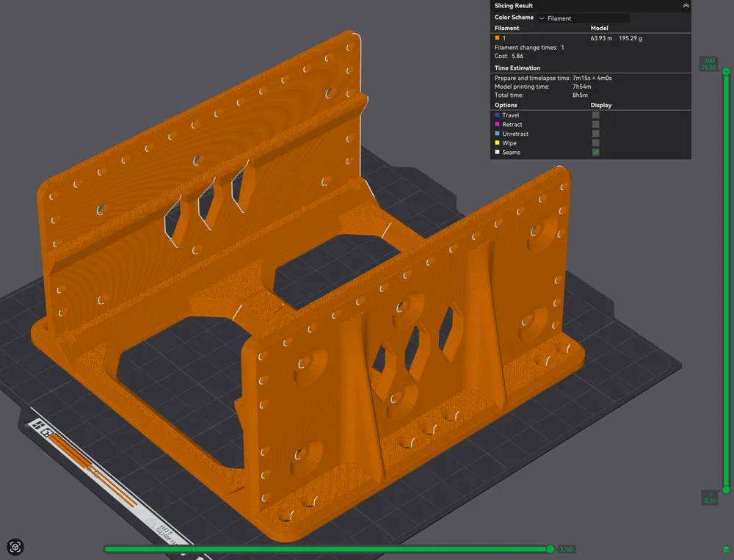Enable the Wipe display checkbox

[595, 143]
